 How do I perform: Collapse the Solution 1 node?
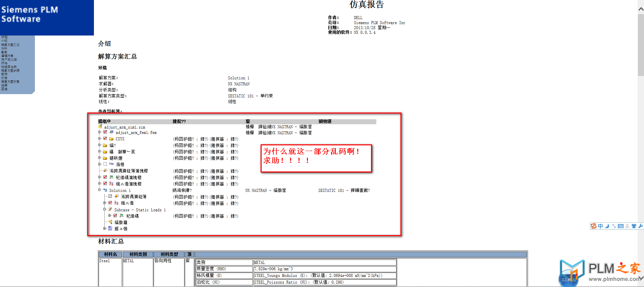(x=99, y=190)
